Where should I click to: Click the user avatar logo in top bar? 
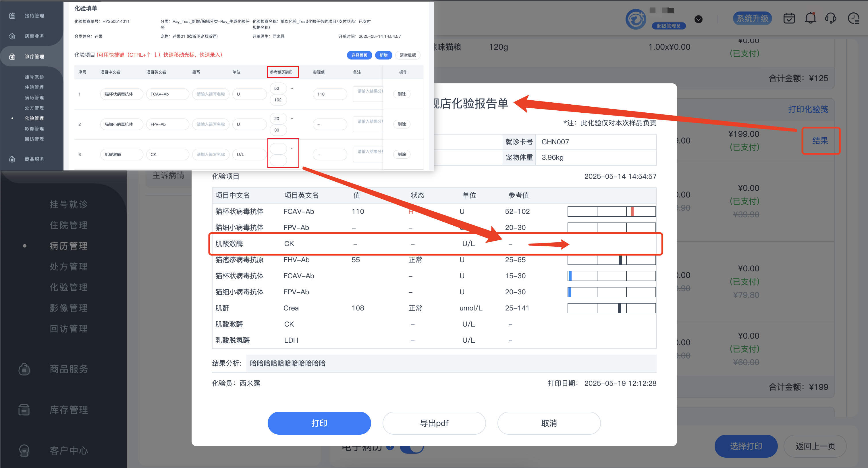[636, 19]
